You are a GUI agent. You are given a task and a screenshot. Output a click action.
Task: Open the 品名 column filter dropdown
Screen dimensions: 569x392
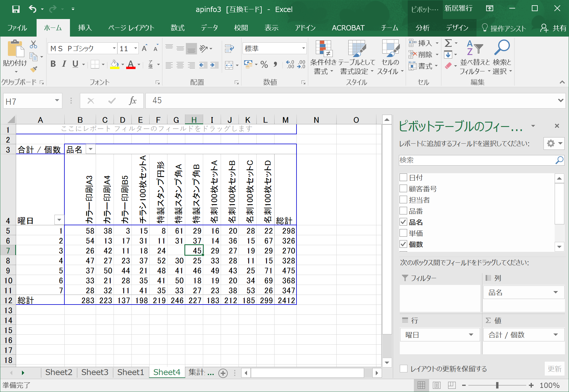click(91, 149)
